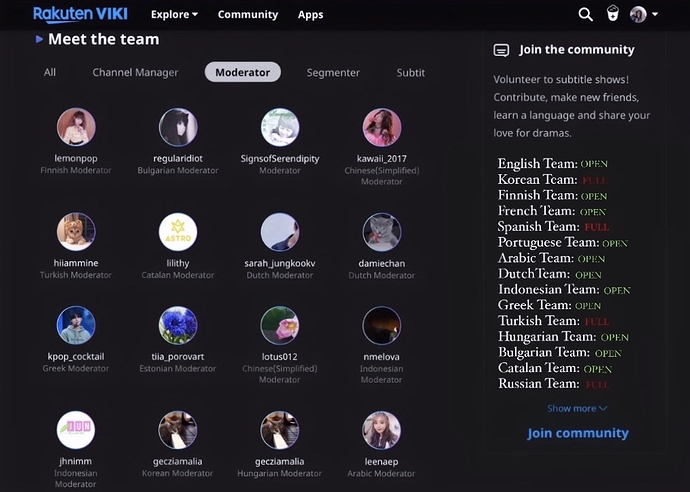The width and height of the screenshot is (690, 492).
Task: Open regularidiot's avatar
Action: (x=178, y=127)
